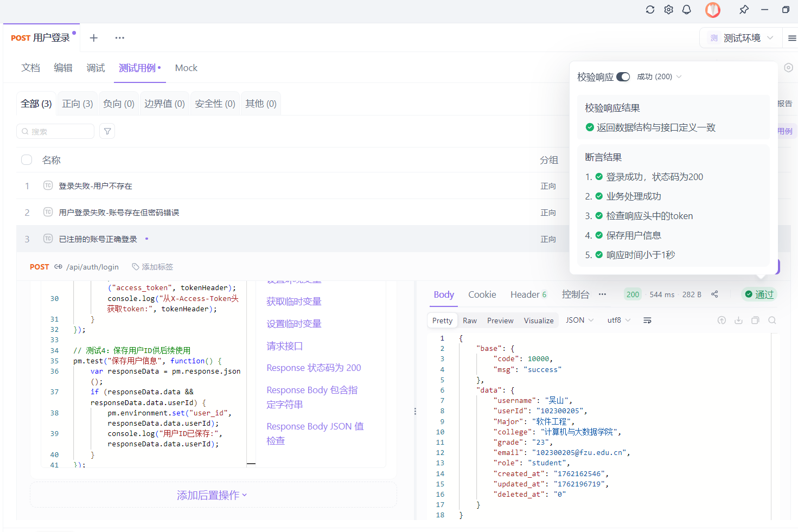
Task: Click the target icon at top right
Action: (788, 68)
